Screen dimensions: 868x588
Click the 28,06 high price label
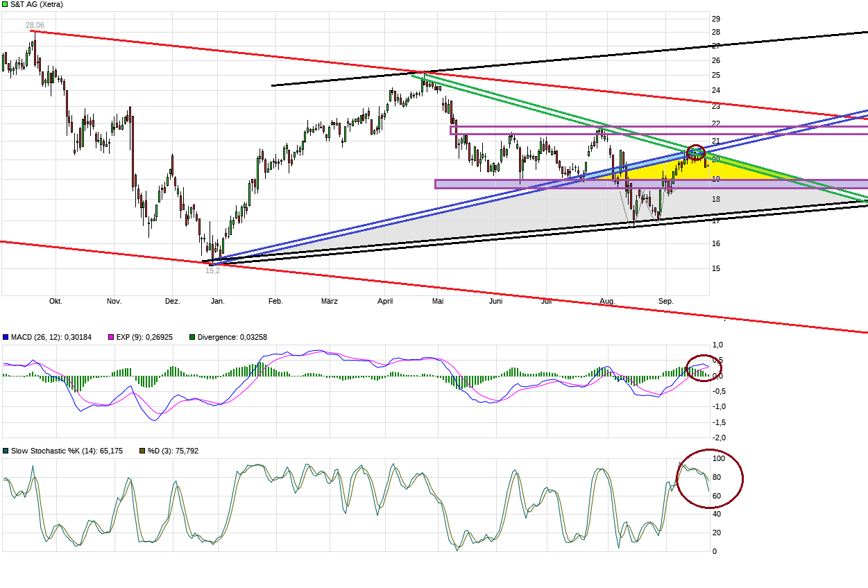click(x=35, y=24)
